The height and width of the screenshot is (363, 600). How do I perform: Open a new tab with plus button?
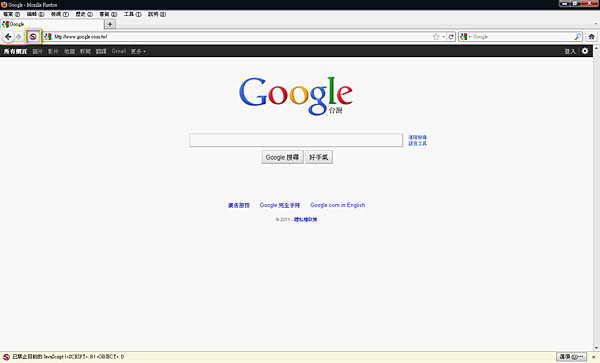[x=110, y=24]
